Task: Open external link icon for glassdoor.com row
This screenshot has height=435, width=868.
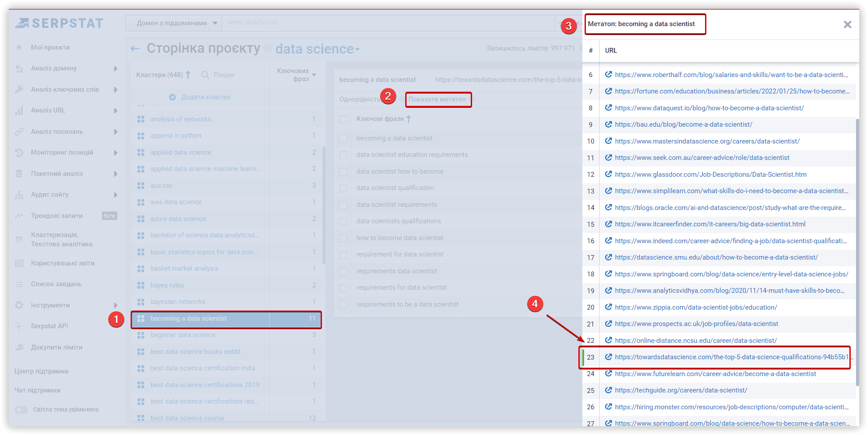Action: coord(608,174)
